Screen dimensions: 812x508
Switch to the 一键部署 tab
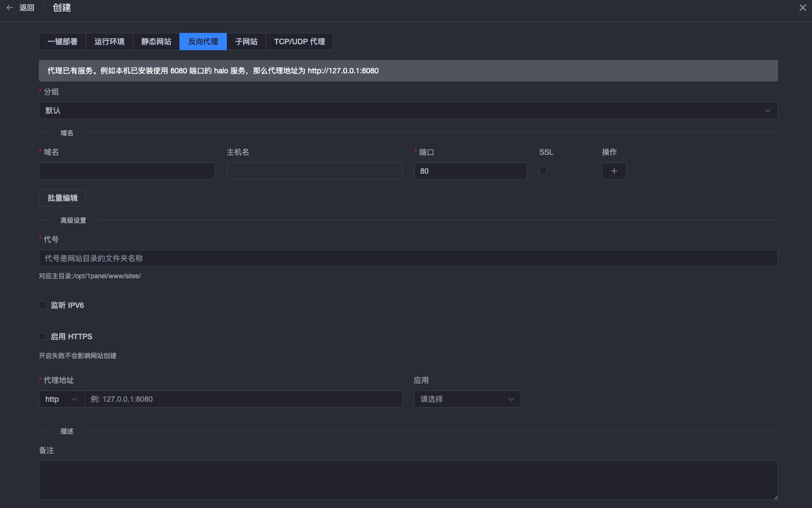tap(63, 42)
